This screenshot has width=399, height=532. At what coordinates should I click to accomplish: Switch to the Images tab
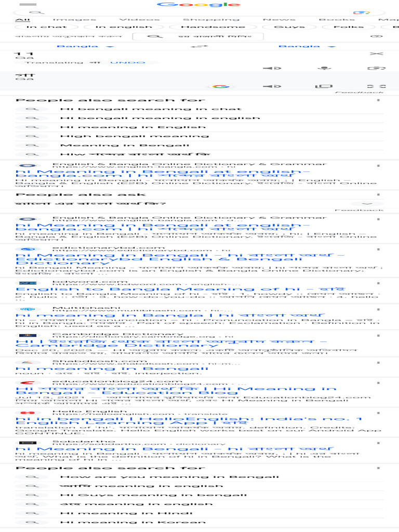74,20
